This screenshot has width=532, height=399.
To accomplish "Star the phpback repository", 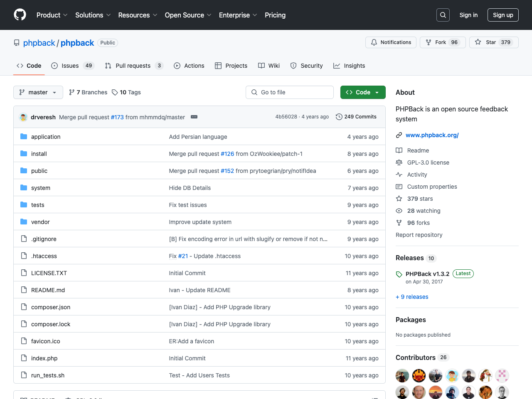I will (x=494, y=42).
